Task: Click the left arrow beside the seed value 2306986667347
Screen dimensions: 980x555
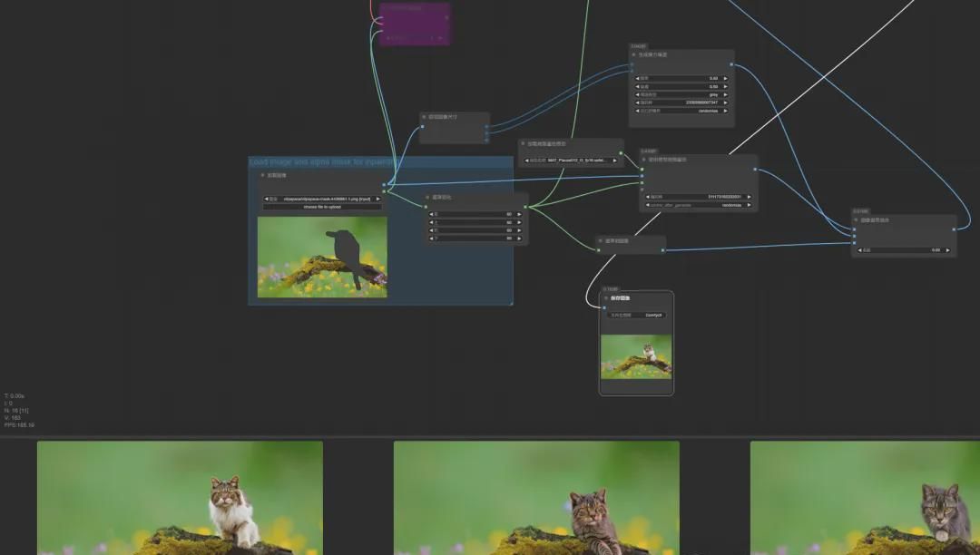Action: coord(638,102)
